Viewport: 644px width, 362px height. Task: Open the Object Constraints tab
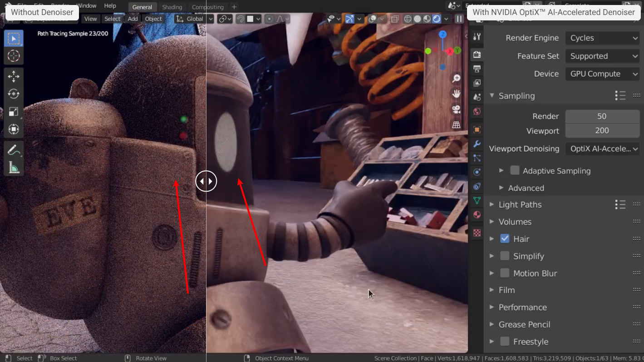pyautogui.click(x=477, y=186)
